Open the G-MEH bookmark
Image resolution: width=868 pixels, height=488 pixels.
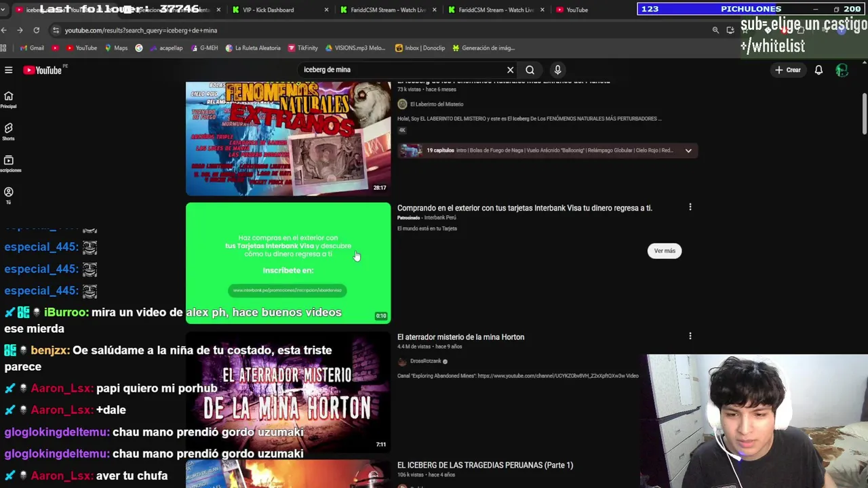click(x=203, y=47)
